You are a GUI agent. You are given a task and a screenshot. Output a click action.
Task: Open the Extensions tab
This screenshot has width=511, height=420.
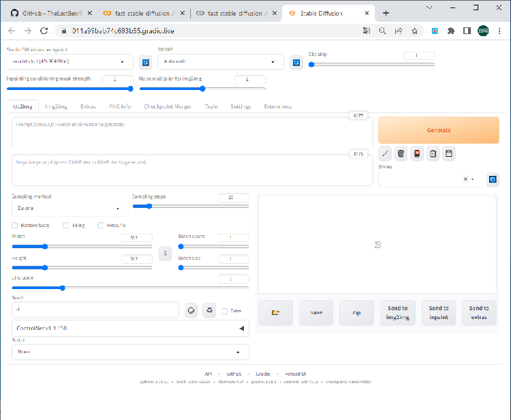point(278,106)
